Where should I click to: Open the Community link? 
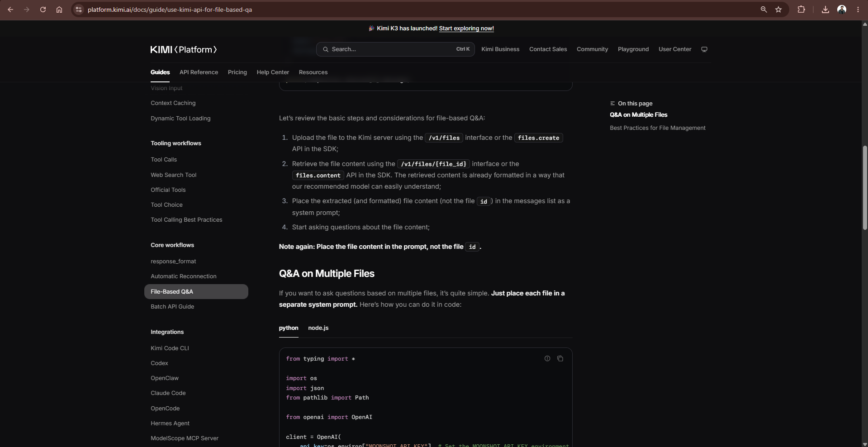(x=592, y=49)
